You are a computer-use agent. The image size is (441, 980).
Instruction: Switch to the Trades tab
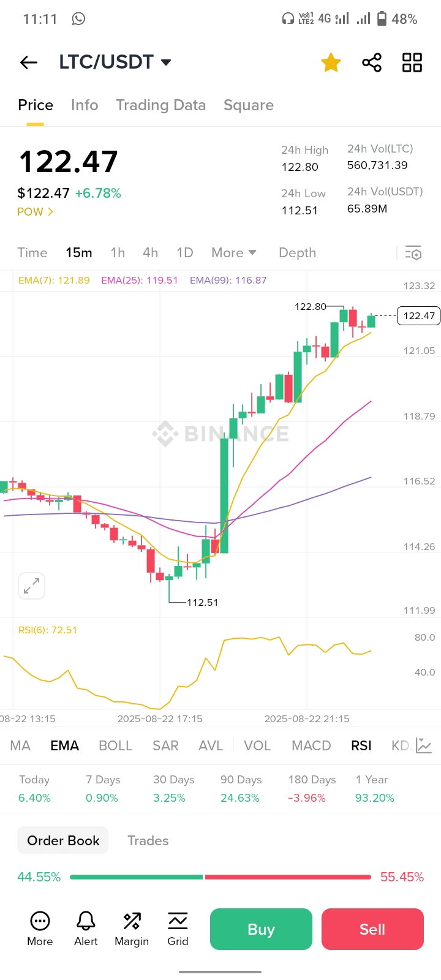pos(148,840)
